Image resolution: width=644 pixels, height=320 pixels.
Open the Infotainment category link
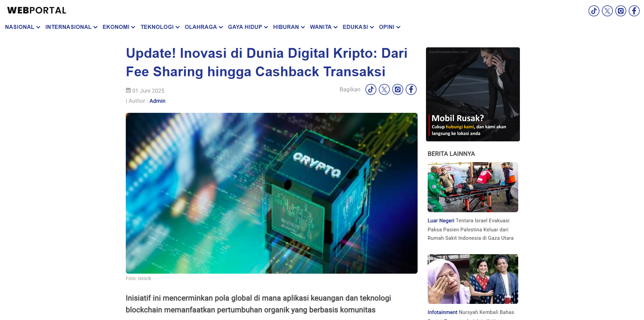coord(442,312)
